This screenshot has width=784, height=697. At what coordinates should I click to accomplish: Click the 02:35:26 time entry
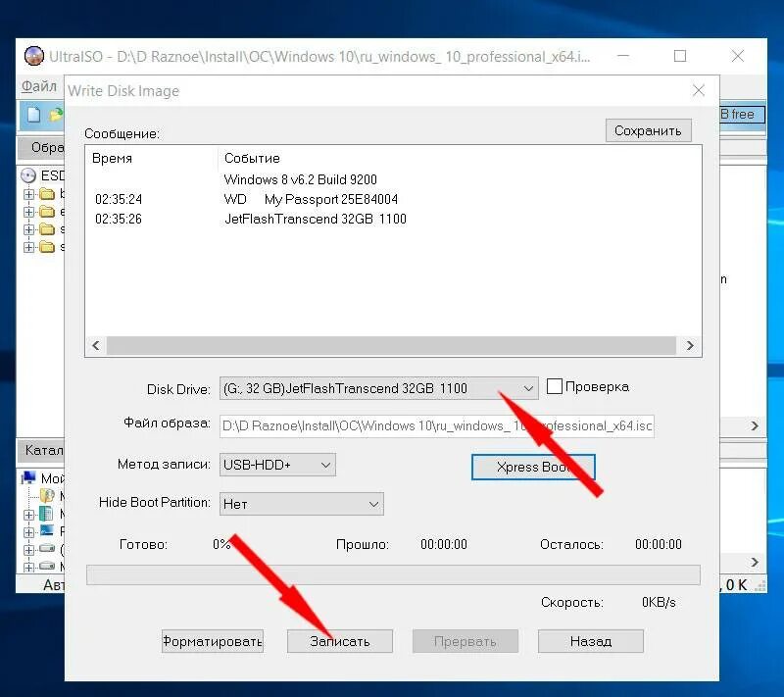coord(119,219)
